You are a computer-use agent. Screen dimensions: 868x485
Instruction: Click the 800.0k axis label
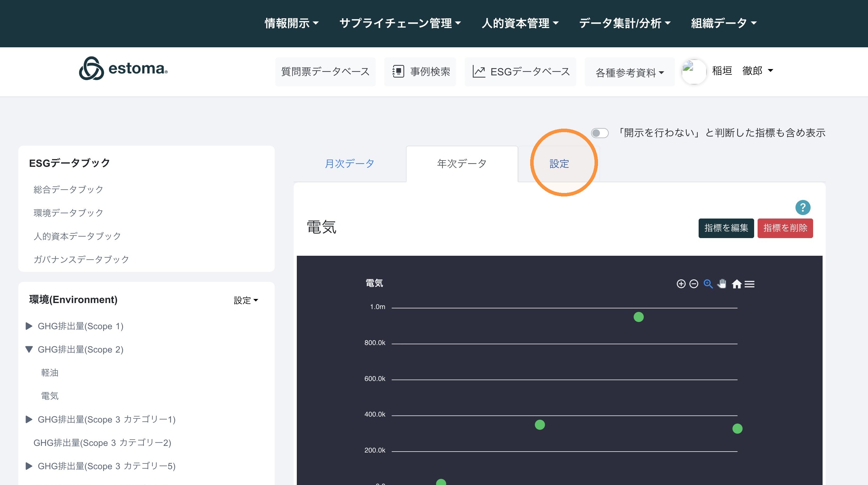click(375, 343)
